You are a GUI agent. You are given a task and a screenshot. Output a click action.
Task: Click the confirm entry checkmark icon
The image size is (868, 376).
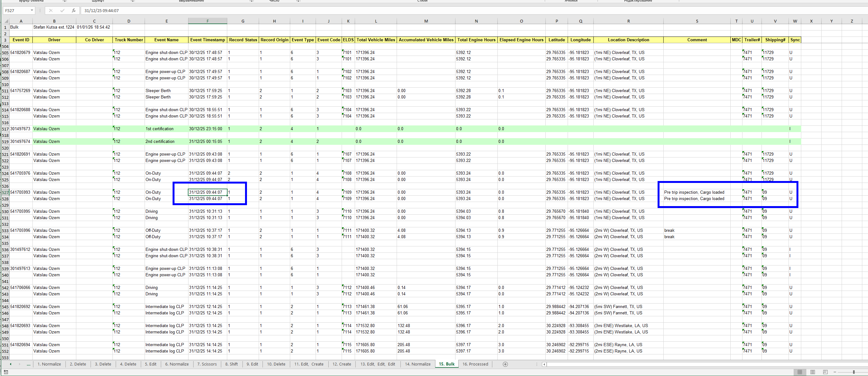pyautogui.click(x=62, y=10)
